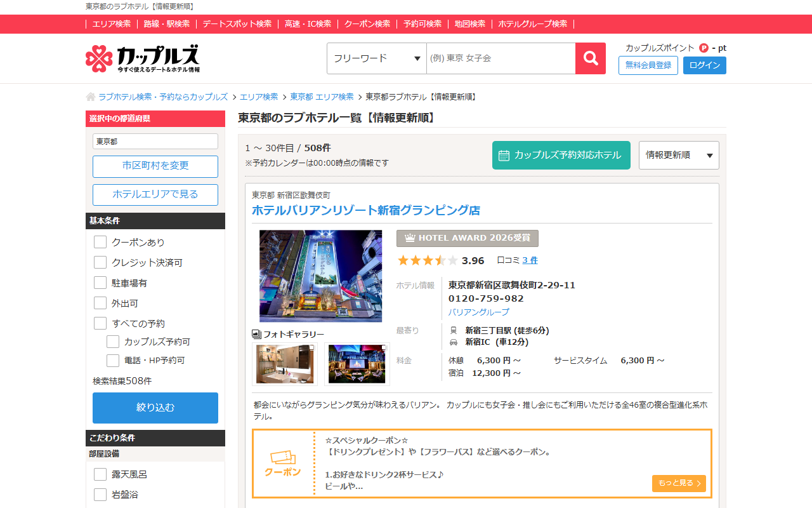Click the magnifier search button
The image size is (812, 508).
click(x=591, y=58)
